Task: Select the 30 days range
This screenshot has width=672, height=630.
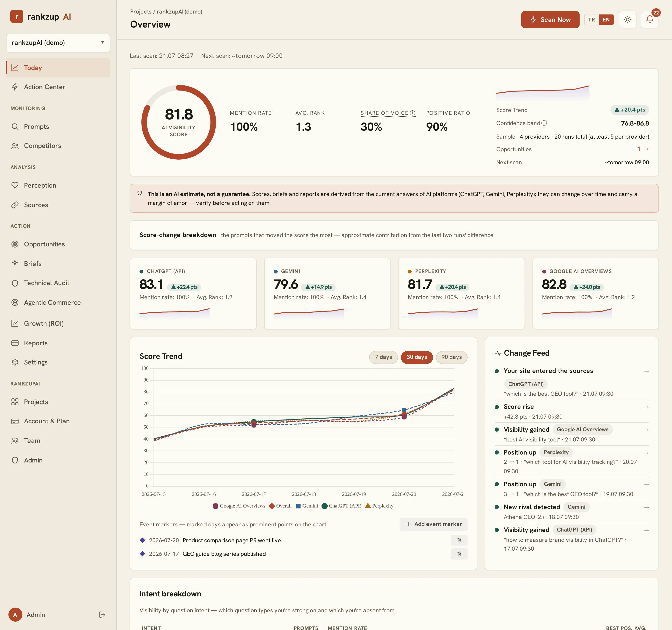Action: click(416, 357)
